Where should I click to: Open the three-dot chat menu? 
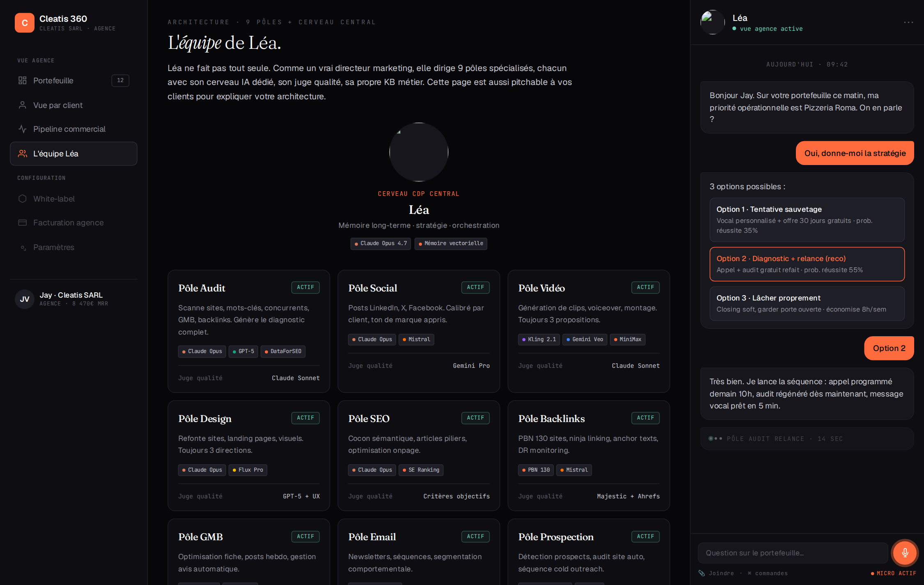click(x=908, y=22)
